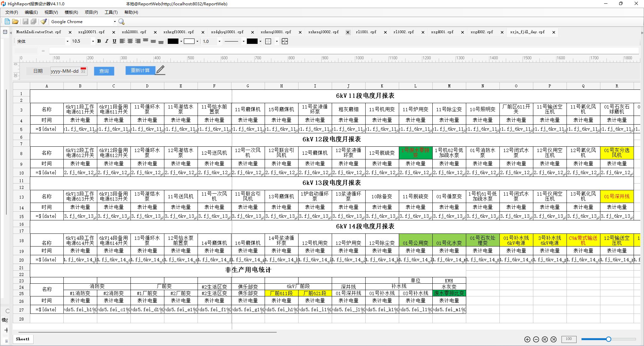644x346 pixels.
Task: Expand the background color dropdown arrow
Action: [x=197, y=42]
